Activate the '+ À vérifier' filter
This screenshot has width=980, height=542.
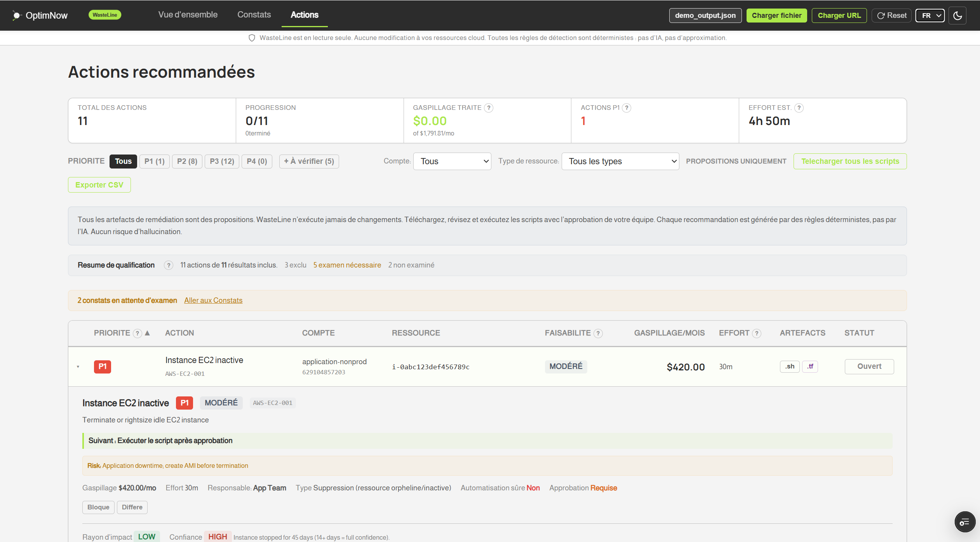click(309, 161)
